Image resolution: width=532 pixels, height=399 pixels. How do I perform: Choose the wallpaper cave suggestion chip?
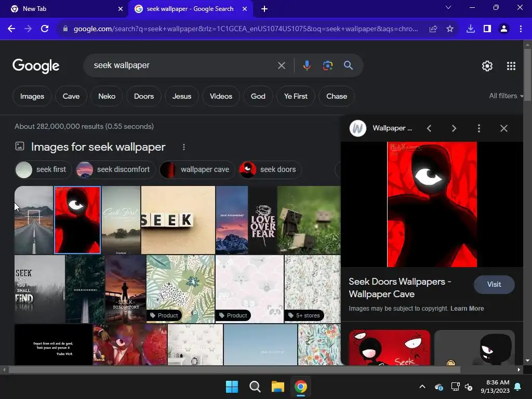click(197, 170)
